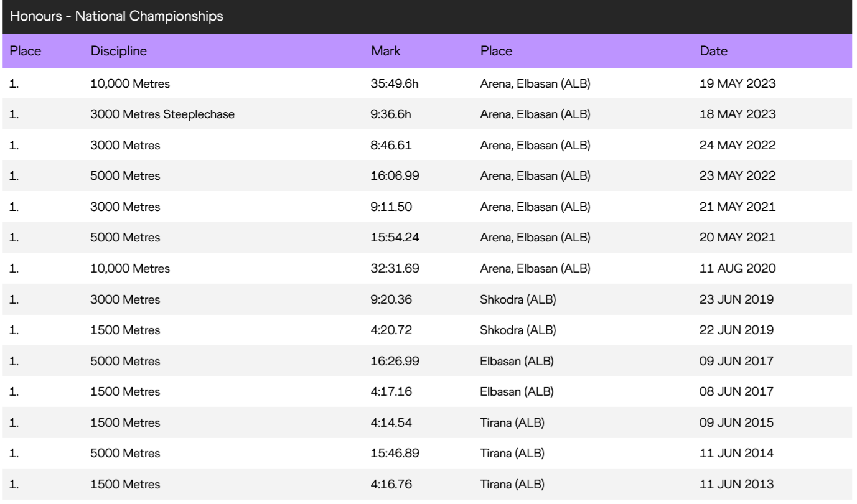Viewport: 857px width, 504px height.
Task: Select the 19 MAY 2023 date cell
Action: [738, 83]
